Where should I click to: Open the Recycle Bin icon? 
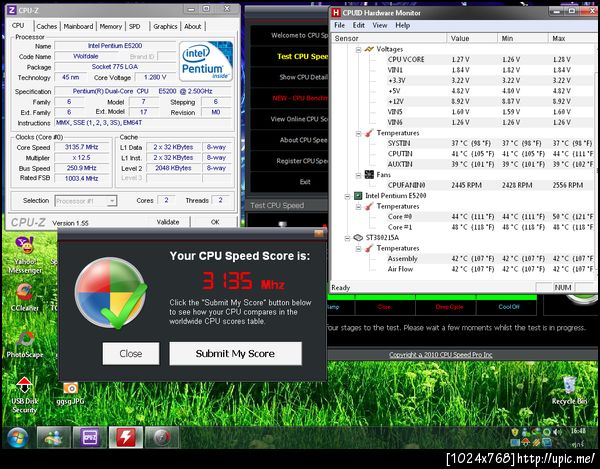569,390
